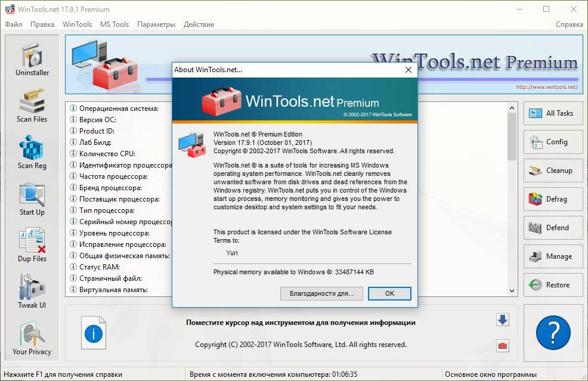Select the Product ID row

(x=119, y=131)
